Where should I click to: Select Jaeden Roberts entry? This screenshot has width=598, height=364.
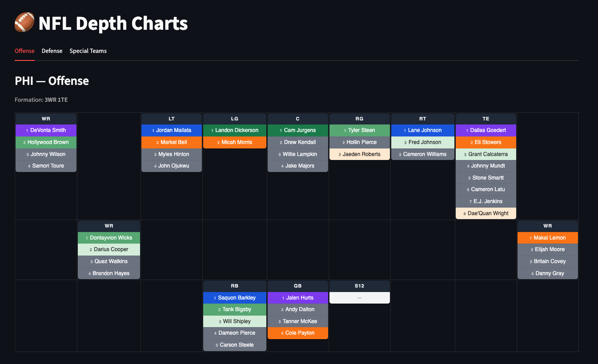pos(360,154)
